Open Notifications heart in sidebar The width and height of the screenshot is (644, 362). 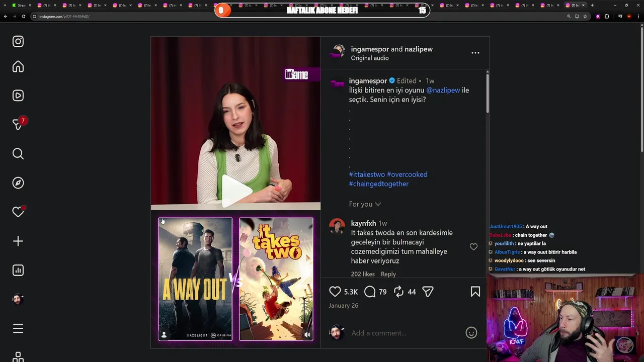pyautogui.click(x=18, y=212)
